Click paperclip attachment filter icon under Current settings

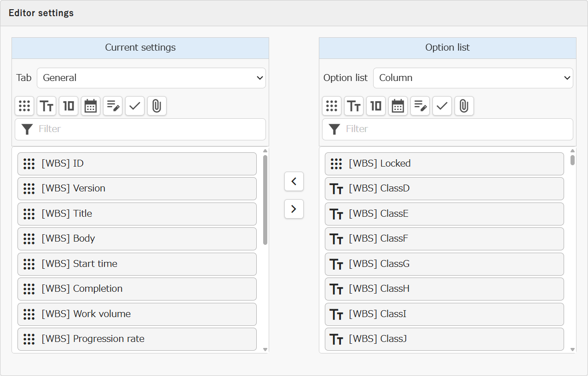[157, 106]
